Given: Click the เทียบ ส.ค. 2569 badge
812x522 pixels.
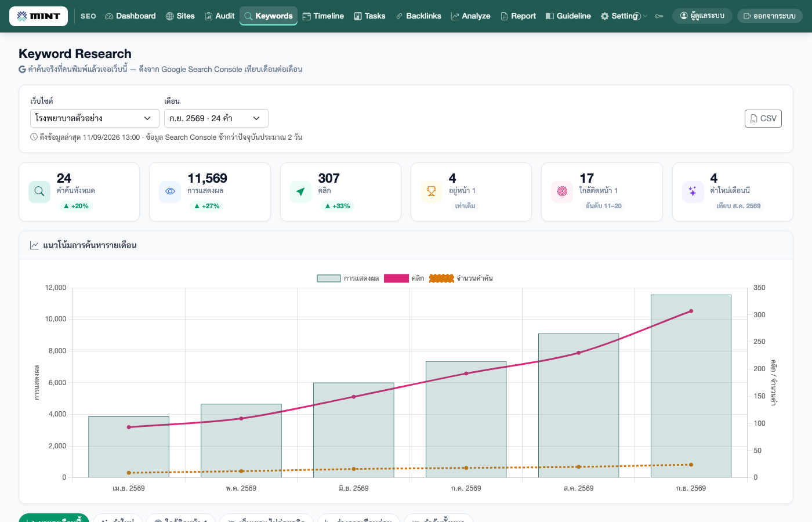Looking at the screenshot, I should (738, 206).
